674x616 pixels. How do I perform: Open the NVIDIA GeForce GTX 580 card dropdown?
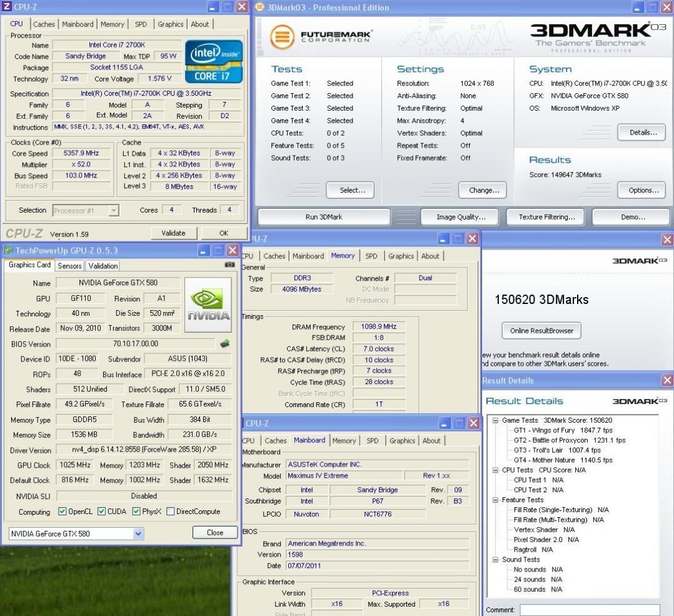point(138,533)
